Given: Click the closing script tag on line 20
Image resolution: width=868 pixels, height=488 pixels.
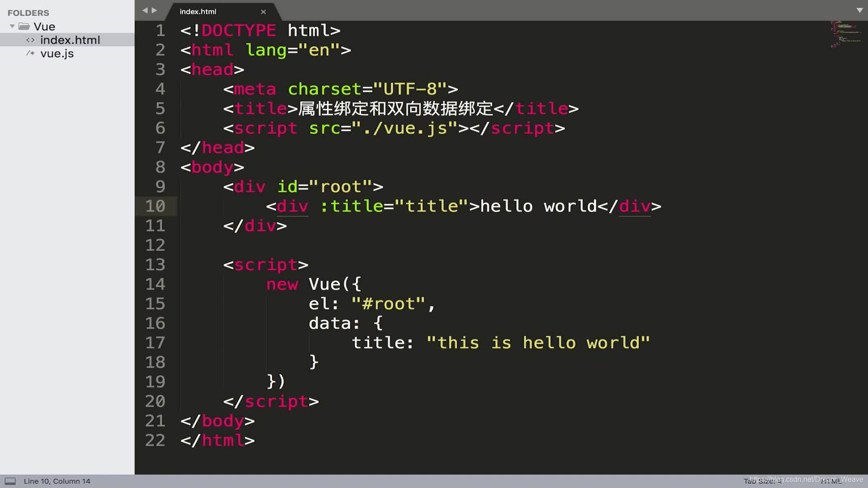Looking at the screenshot, I should click(x=271, y=401).
